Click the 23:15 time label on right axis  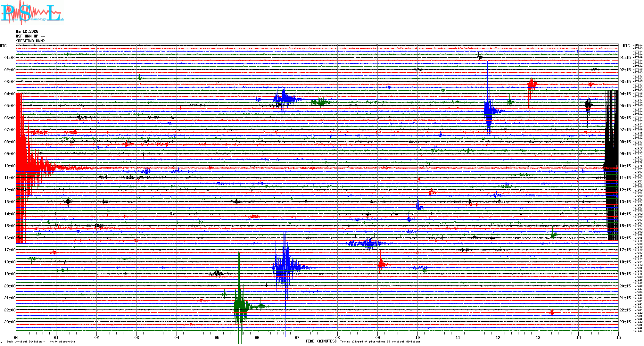point(625,322)
